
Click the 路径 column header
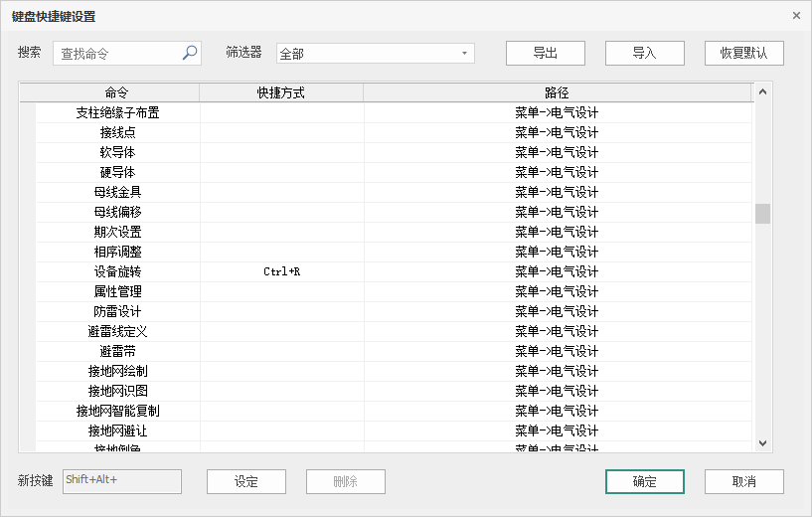tap(558, 92)
